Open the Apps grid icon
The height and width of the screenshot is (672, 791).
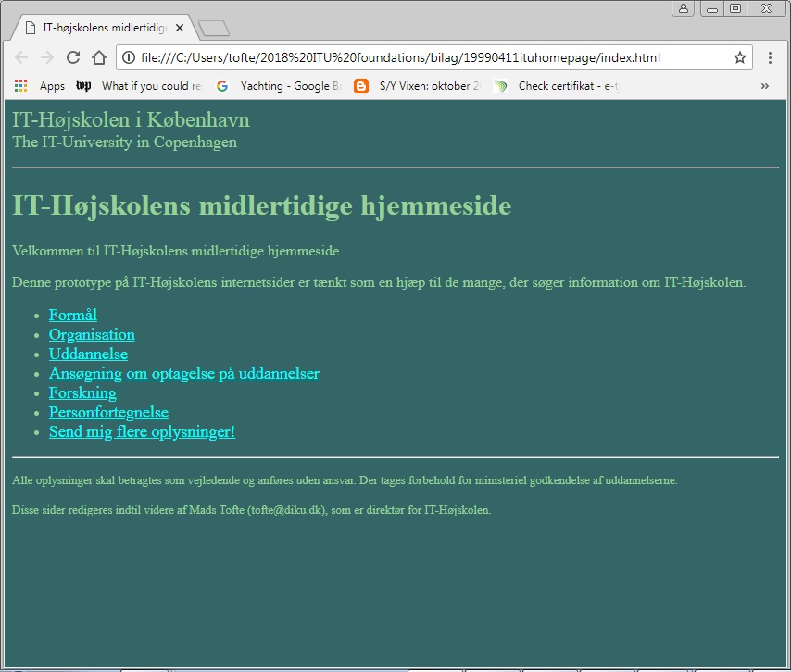(19, 85)
